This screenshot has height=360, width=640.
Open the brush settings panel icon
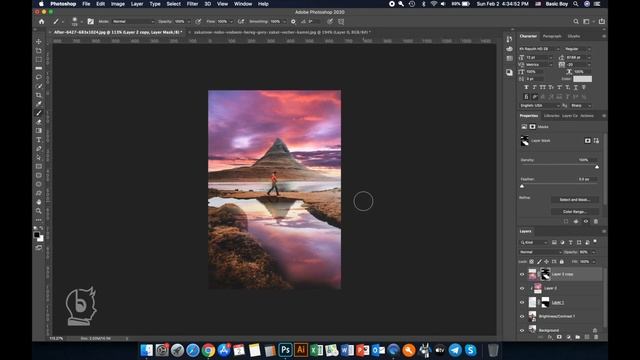pos(91,21)
